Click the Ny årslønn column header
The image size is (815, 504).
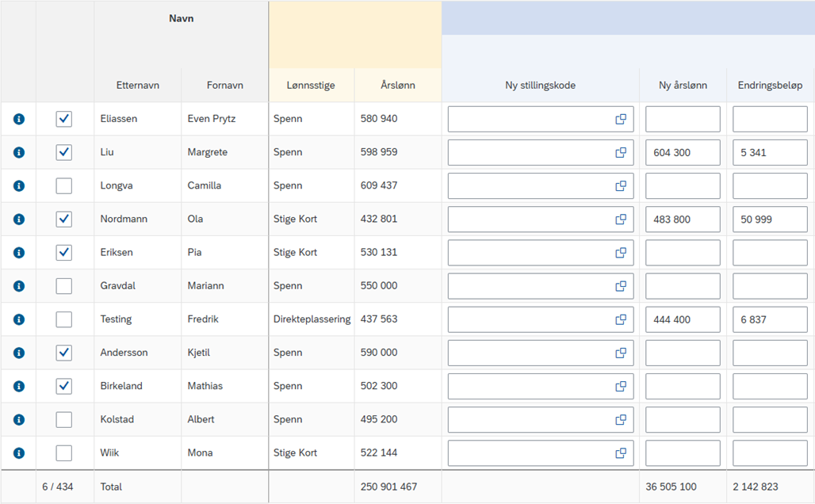(683, 86)
